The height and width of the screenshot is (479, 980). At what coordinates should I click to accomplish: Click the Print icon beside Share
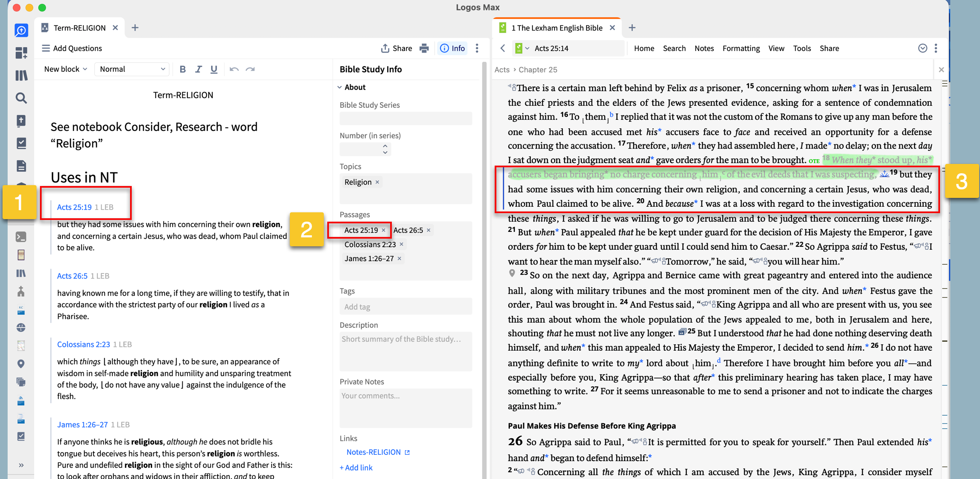click(424, 48)
